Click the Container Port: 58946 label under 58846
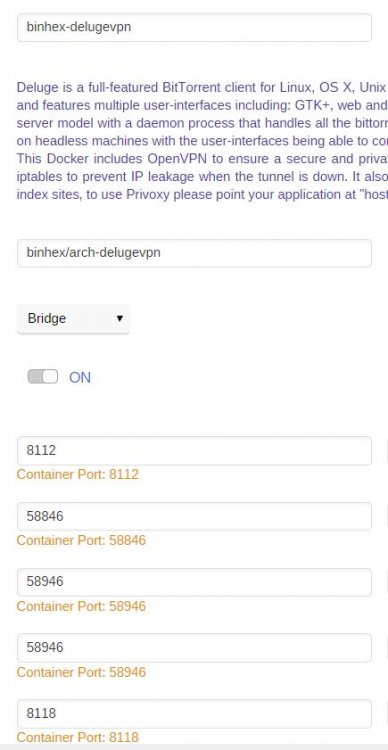The image size is (388, 750). pyautogui.click(x=81, y=607)
